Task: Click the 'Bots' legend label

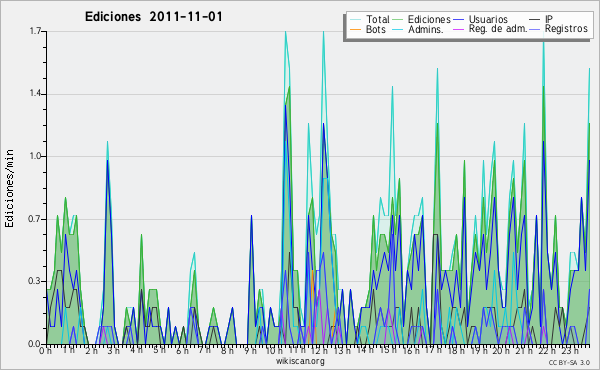Action: coord(376,29)
